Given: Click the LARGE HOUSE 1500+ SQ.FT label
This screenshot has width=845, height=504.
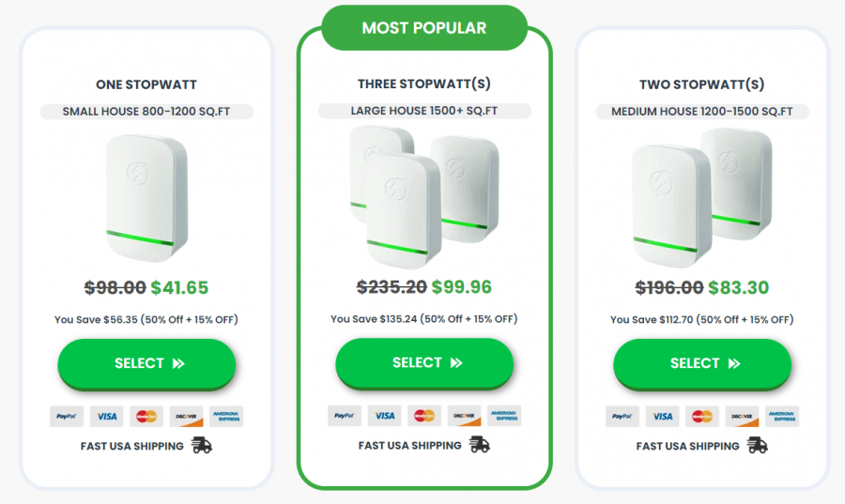Looking at the screenshot, I should [424, 111].
